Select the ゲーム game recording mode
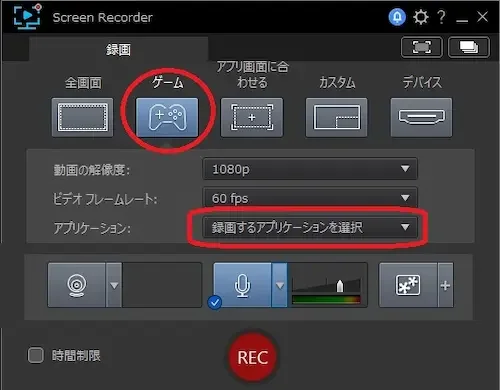The image size is (500, 390). 167,117
